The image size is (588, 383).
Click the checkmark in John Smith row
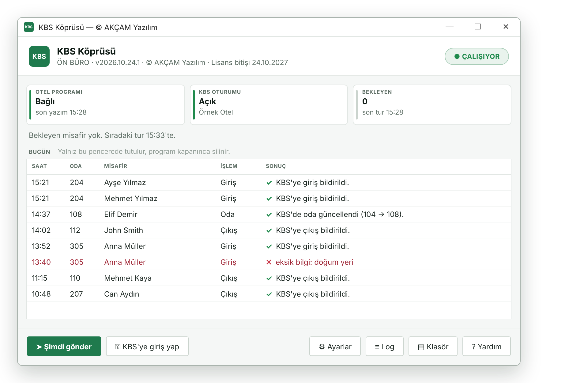269,230
